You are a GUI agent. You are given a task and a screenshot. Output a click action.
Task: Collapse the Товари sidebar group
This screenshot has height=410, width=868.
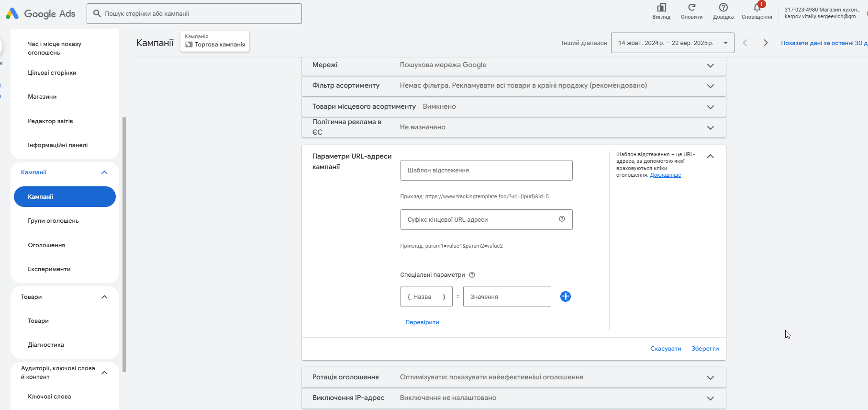(104, 297)
